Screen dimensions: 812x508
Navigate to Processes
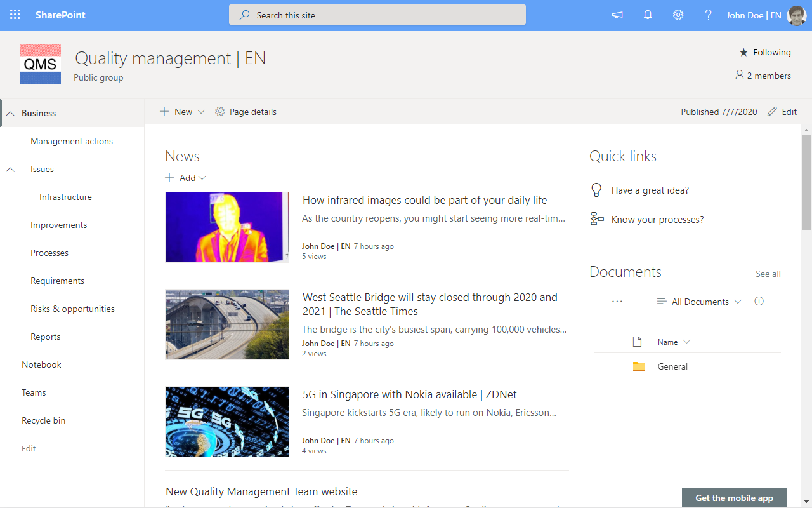pyautogui.click(x=49, y=253)
